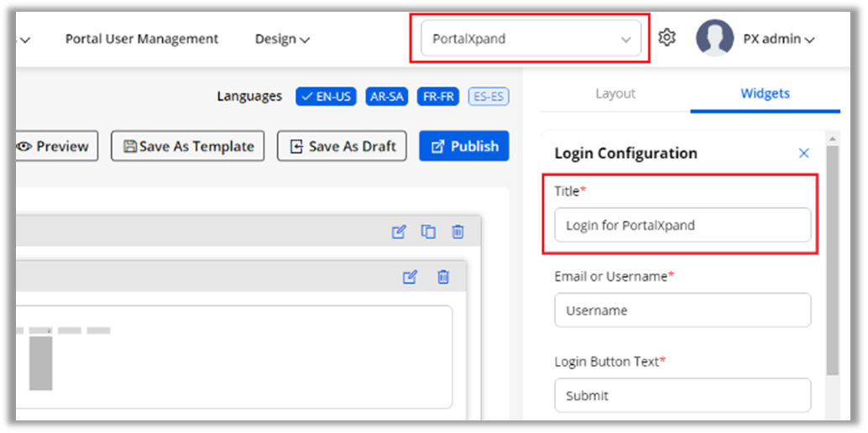868x433 pixels.
Task: Switch to the Layout tab
Action: point(614,93)
